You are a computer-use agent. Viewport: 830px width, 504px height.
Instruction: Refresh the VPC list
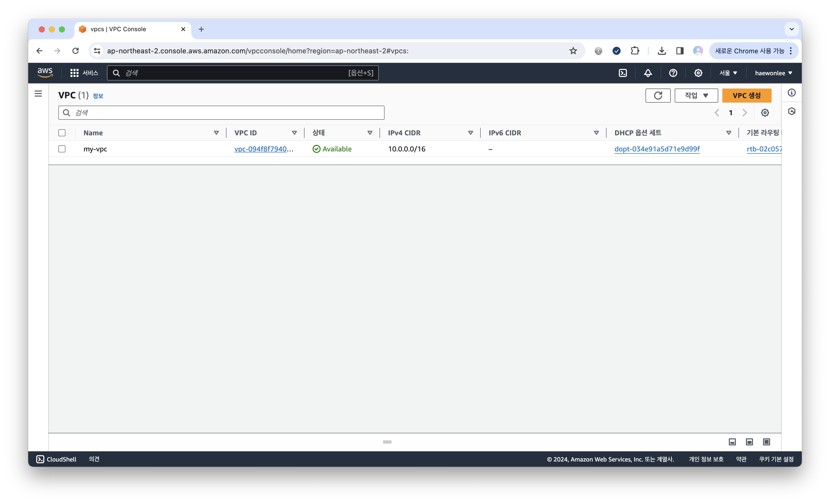pos(658,95)
